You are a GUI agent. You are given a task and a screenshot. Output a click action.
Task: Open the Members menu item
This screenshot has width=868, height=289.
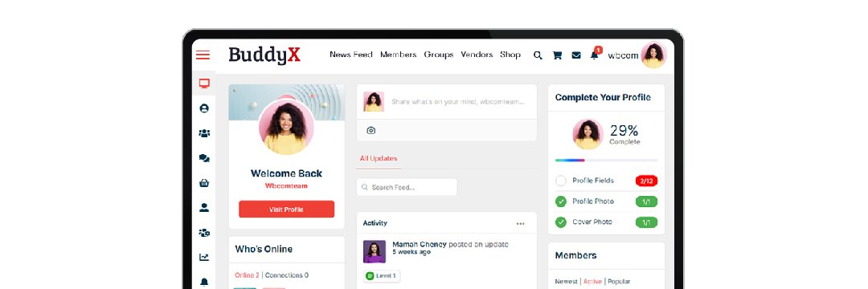coord(398,55)
